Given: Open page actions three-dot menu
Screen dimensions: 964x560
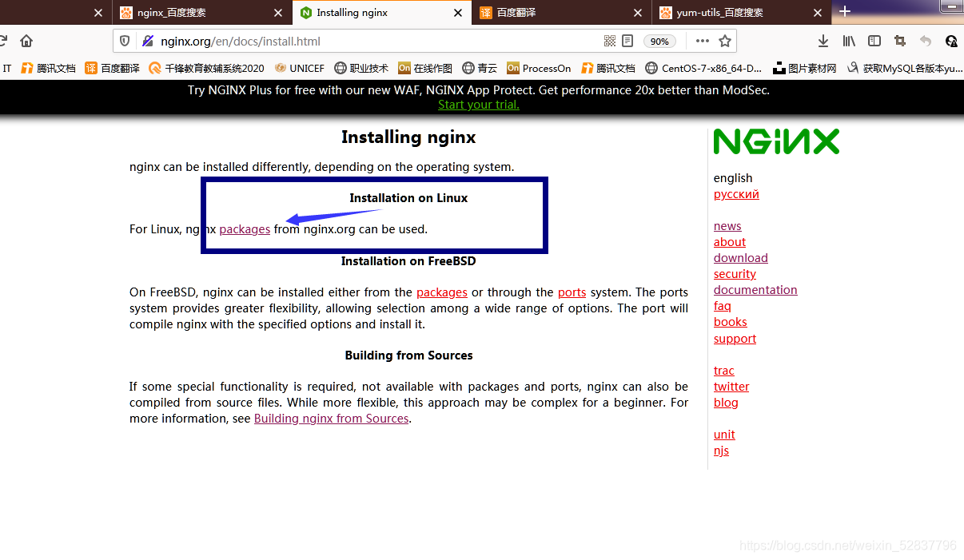Looking at the screenshot, I should pyautogui.click(x=703, y=41).
